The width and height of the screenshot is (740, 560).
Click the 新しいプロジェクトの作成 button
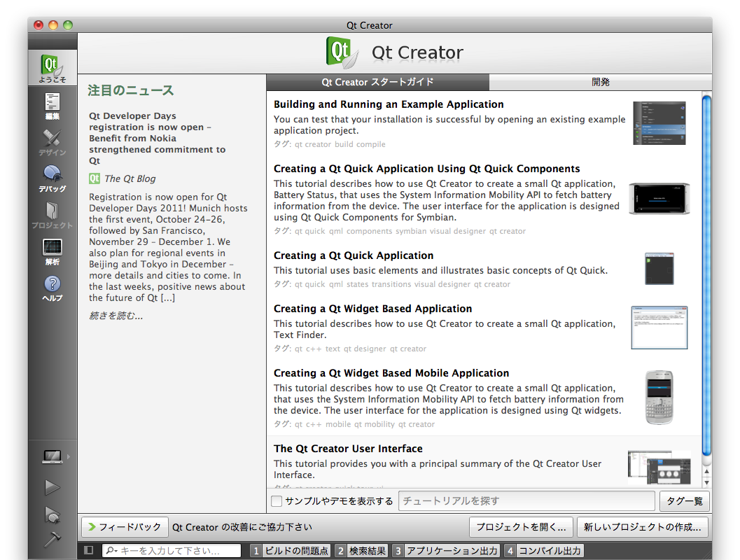point(643,527)
